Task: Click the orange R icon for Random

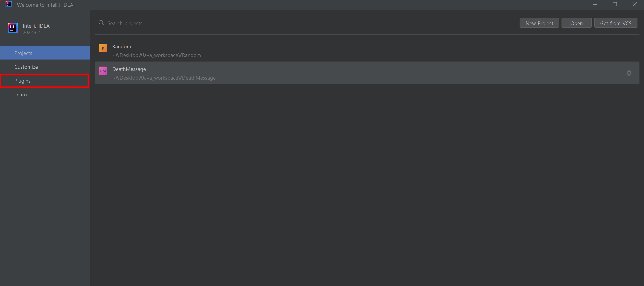Action: click(103, 48)
